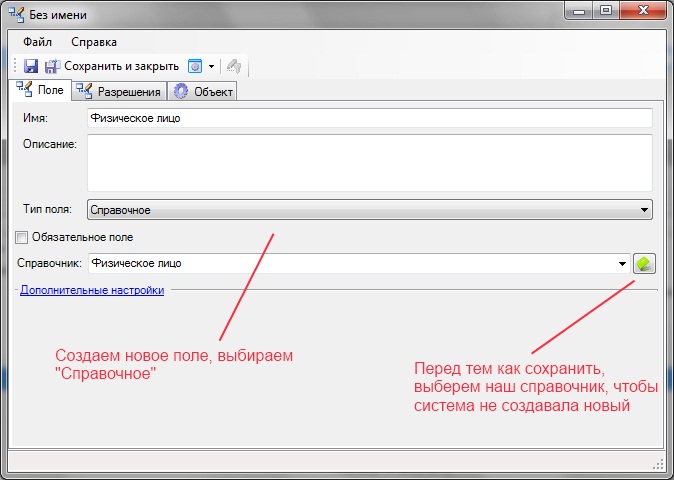Click the blue options icon in toolbar

[195, 67]
